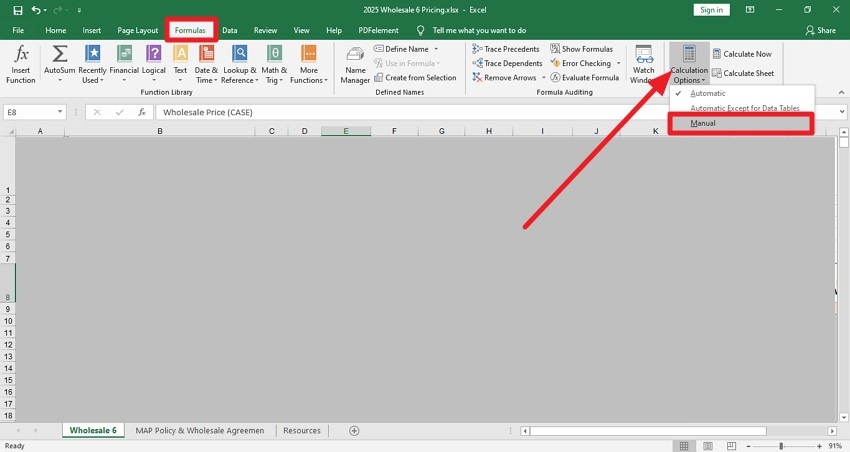
Task: Click Calculate Sheet
Action: coord(743,73)
